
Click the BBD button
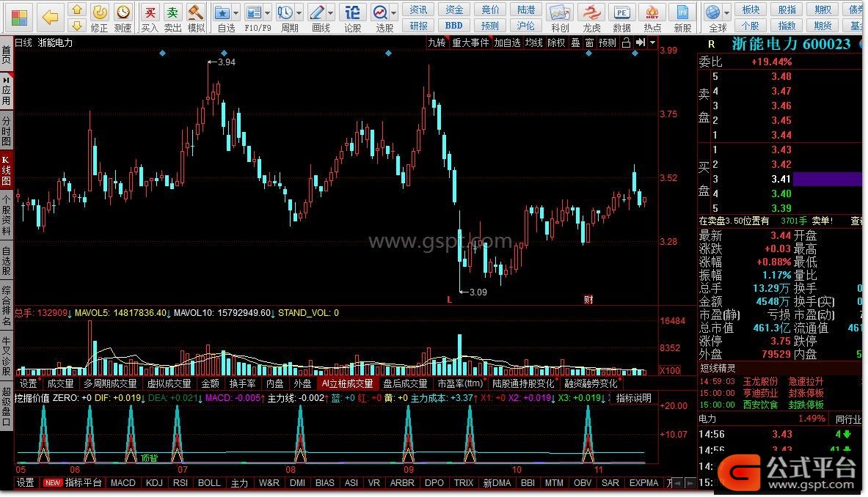(454, 26)
